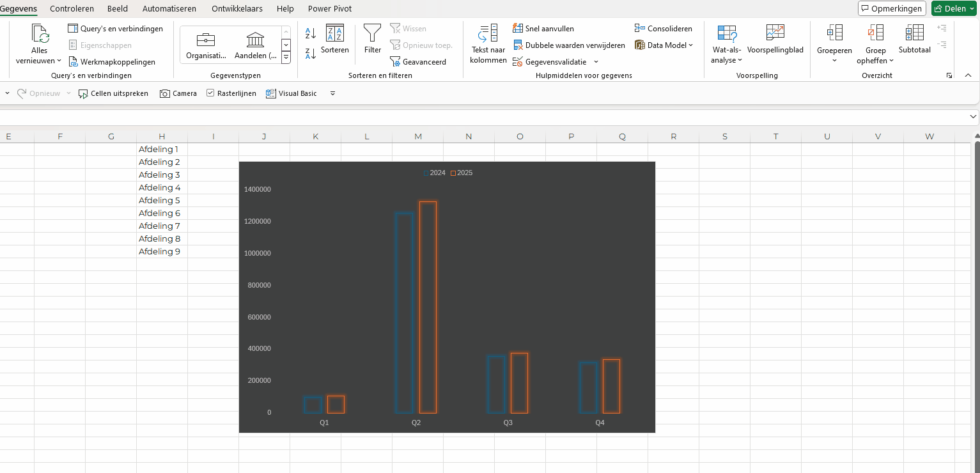Open the Sorteren dialog
This screenshot has width=980, height=473.
[335, 40]
